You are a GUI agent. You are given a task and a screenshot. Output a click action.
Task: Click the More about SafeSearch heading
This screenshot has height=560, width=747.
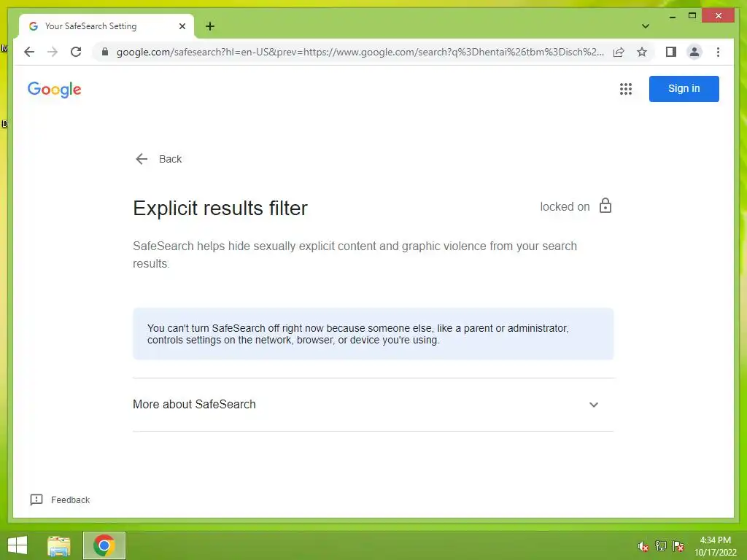194,404
